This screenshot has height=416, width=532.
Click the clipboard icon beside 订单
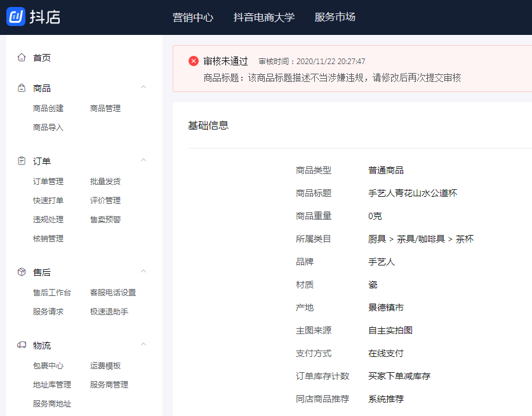pyautogui.click(x=22, y=161)
